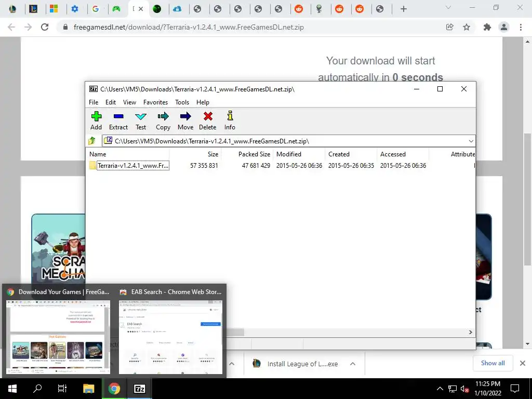Viewport: 532px width, 399px height.
Task: Open Install League of L....exe download item
Action: (295, 364)
